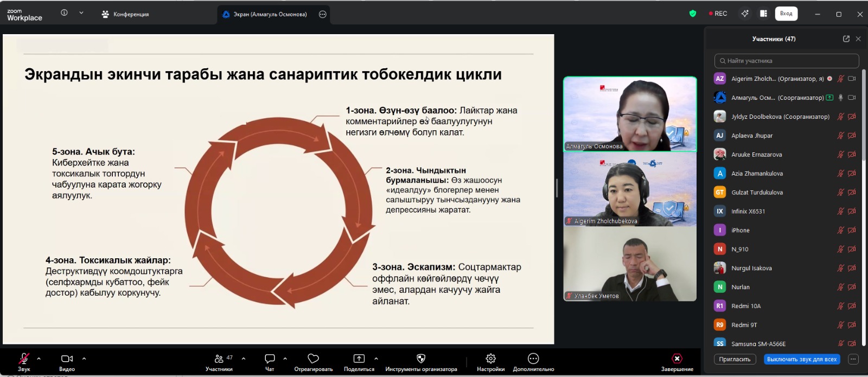
Task: Open the Chat (Чат) panel icon
Action: (x=270, y=359)
